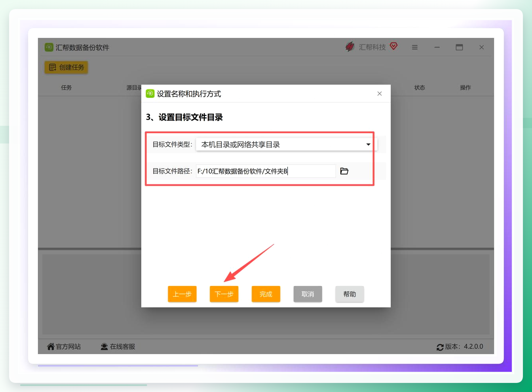Maximize the main application window
Image resolution: width=532 pixels, height=392 pixels.
pos(459,47)
